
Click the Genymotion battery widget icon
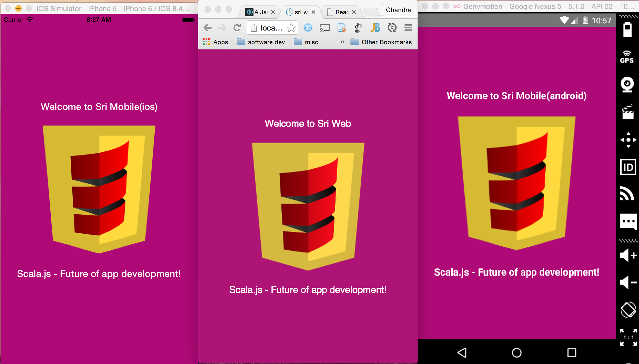tap(627, 30)
